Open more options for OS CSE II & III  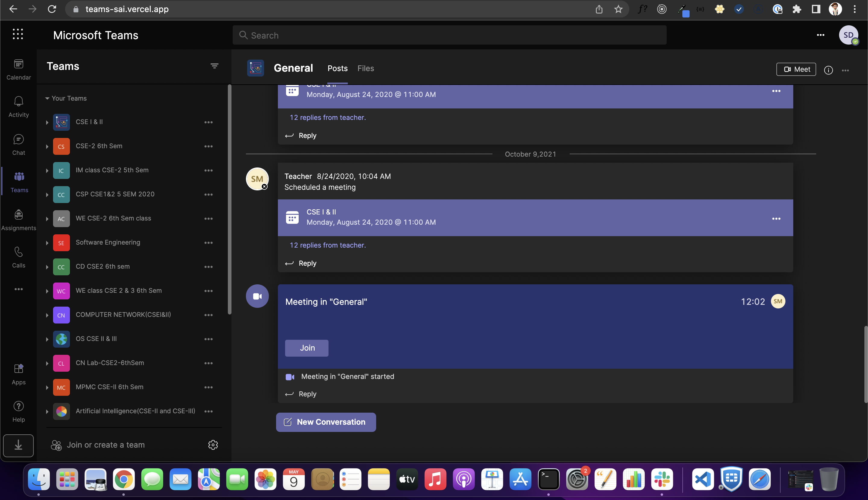[209, 339]
